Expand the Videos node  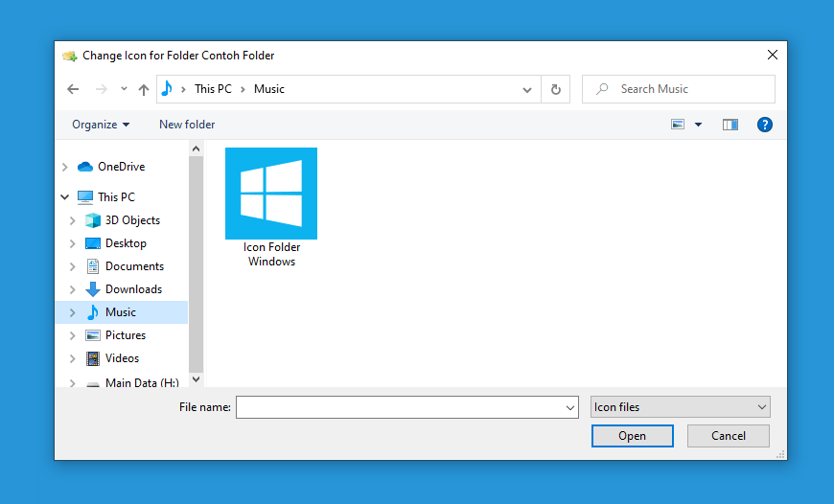(x=72, y=359)
